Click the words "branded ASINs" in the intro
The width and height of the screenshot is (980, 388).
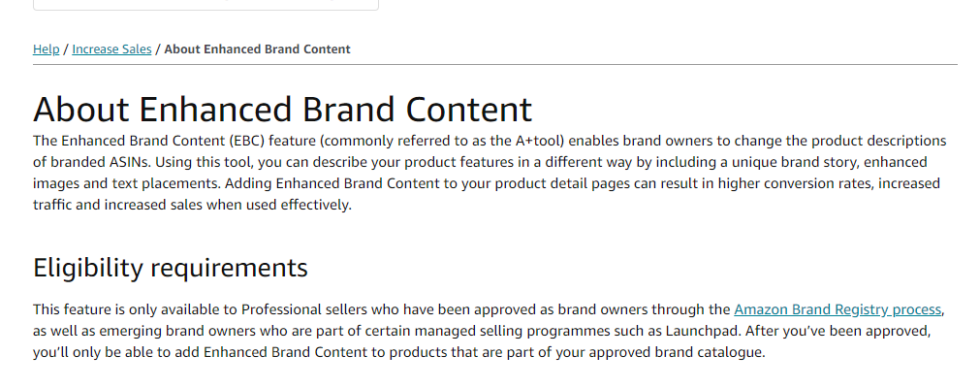point(99,162)
